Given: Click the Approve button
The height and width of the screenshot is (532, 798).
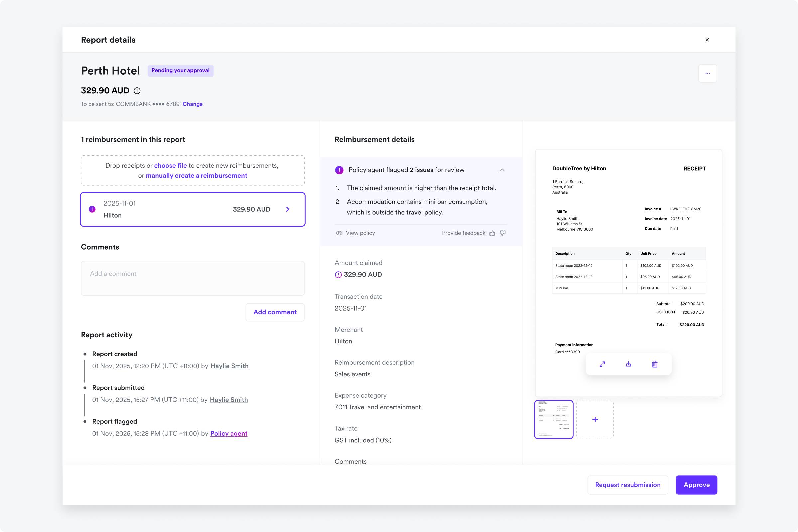Looking at the screenshot, I should pyautogui.click(x=696, y=485).
